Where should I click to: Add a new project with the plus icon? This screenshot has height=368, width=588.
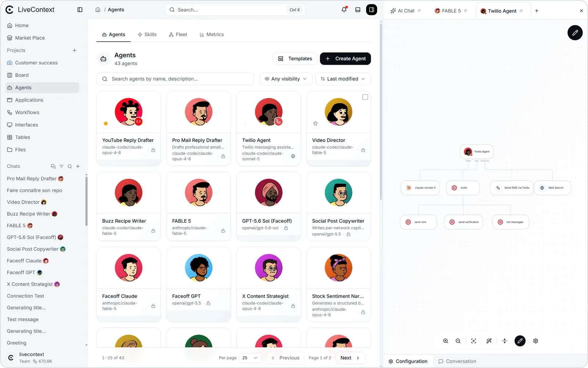(74, 50)
